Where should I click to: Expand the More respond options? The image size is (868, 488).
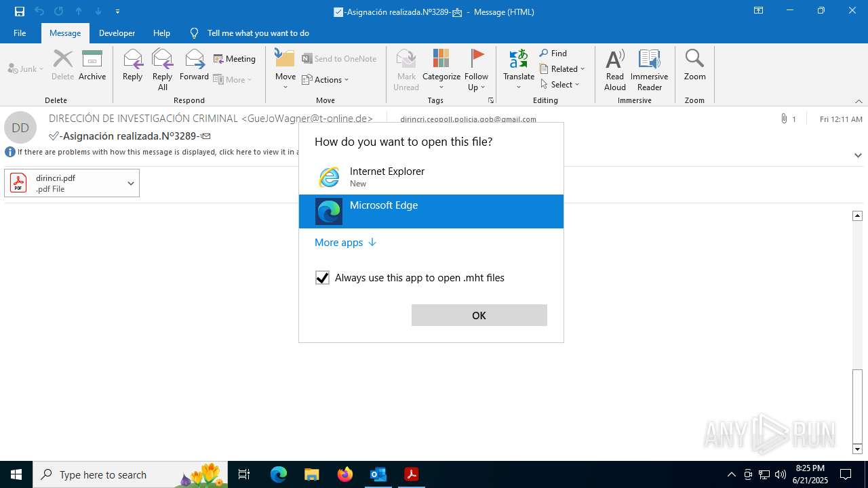click(233, 80)
